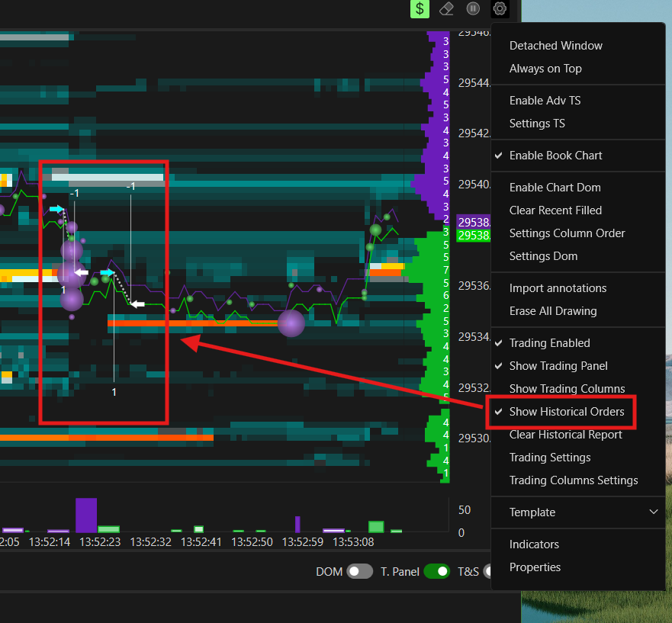Click the green bid price label 29538
The image size is (672, 623).
click(x=474, y=235)
